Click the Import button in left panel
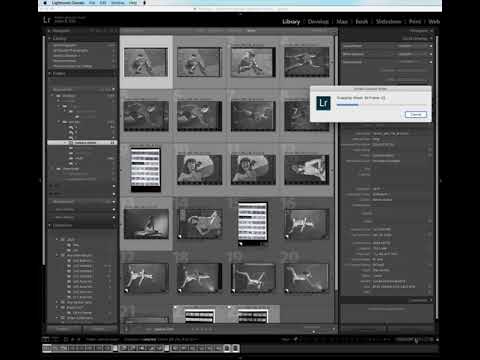Viewport: 480px width, 360px height. pyautogui.click(x=64, y=329)
